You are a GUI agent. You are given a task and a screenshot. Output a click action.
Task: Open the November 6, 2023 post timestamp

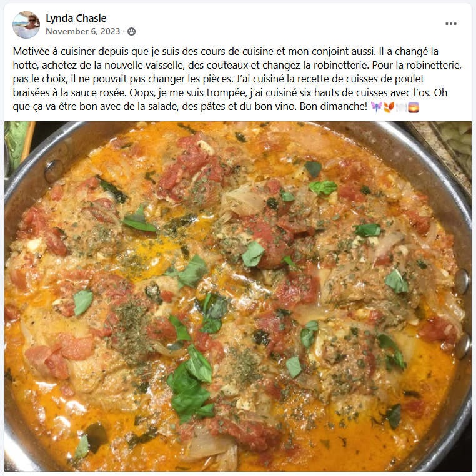pos(83,31)
